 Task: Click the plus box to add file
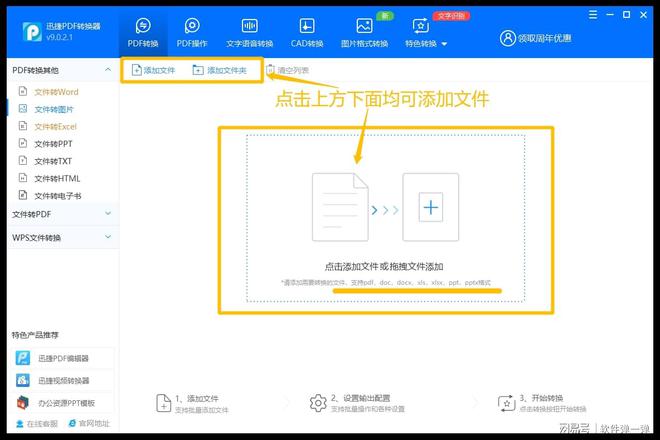[431, 207]
